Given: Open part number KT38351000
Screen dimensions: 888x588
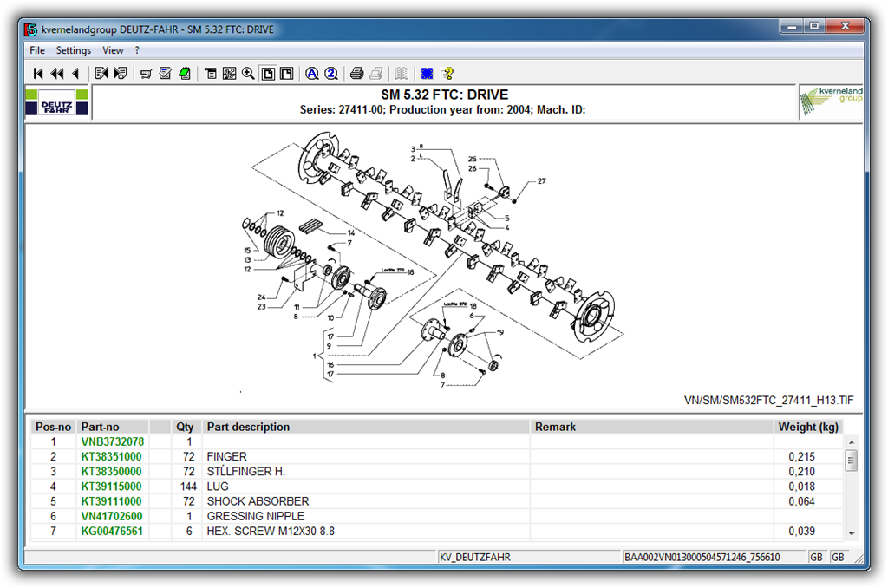Looking at the screenshot, I should (112, 456).
